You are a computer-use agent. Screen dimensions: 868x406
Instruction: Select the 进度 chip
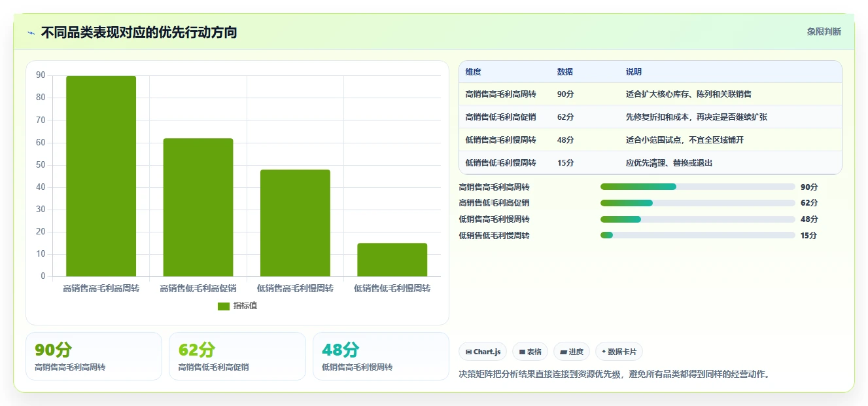click(572, 352)
